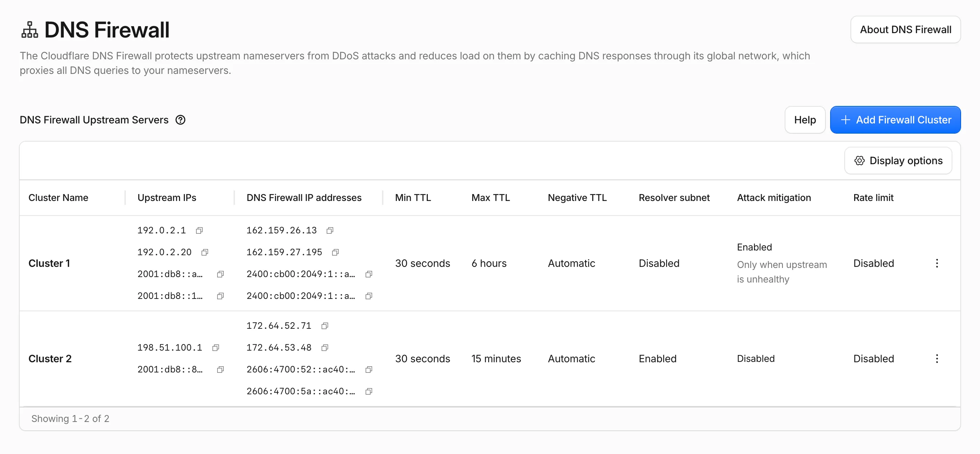Copy firewall IP 172.64.52.71
The height and width of the screenshot is (454, 980).
[x=324, y=325]
